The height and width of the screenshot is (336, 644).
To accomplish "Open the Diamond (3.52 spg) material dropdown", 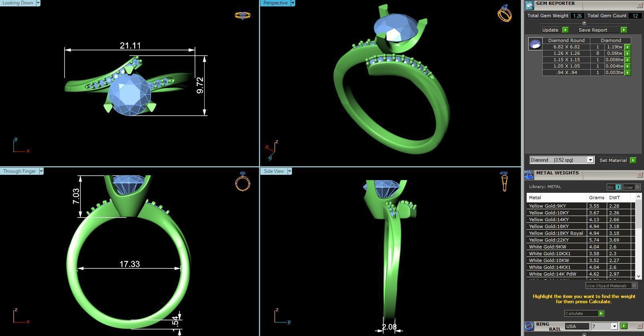I will 590,160.
